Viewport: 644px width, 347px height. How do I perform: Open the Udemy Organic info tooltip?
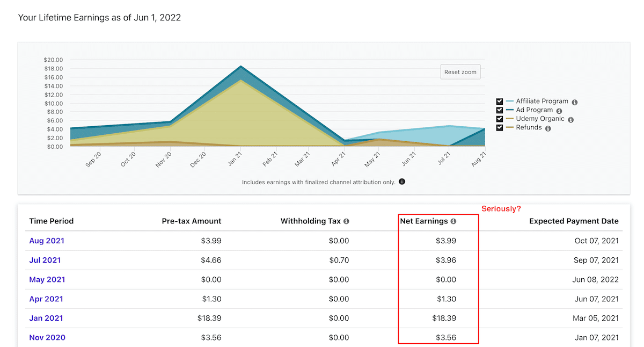pos(570,119)
